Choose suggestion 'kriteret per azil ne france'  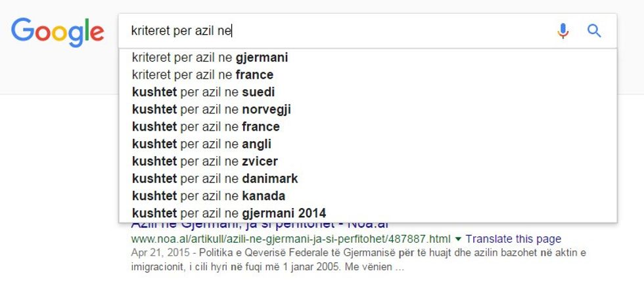coord(202,75)
